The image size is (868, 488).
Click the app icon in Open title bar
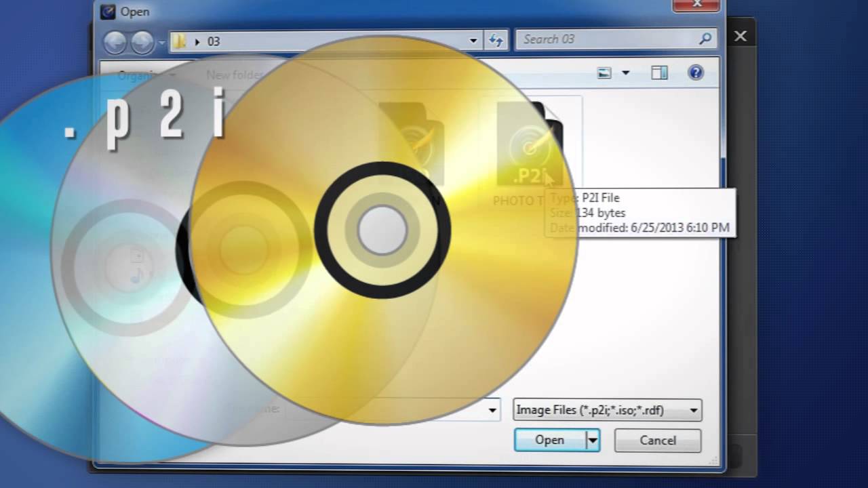[108, 12]
